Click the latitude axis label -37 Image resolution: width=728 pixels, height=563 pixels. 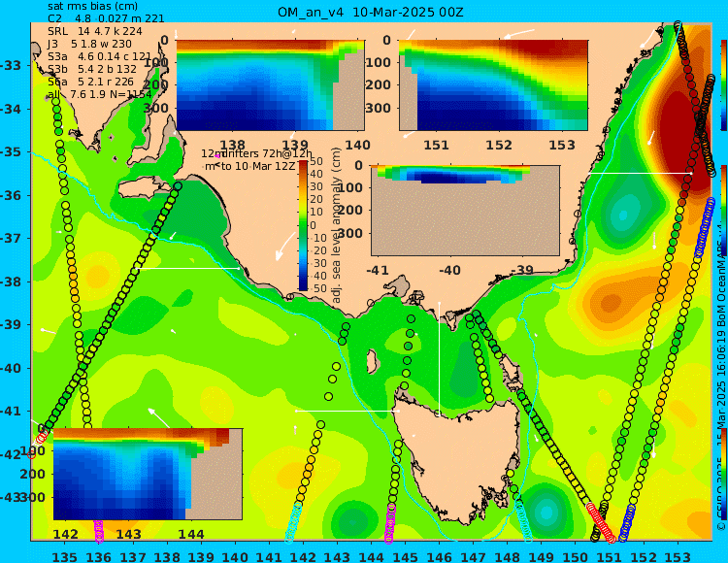[x=11, y=238]
